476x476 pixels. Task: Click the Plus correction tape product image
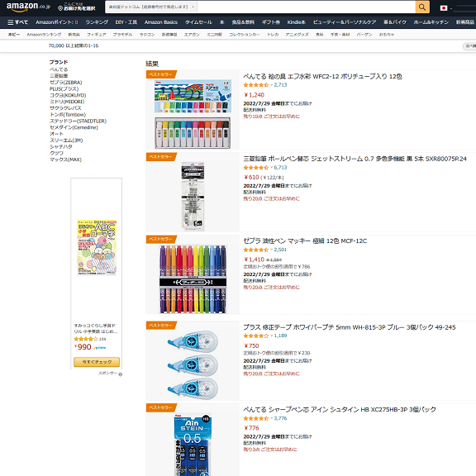tap(193, 365)
